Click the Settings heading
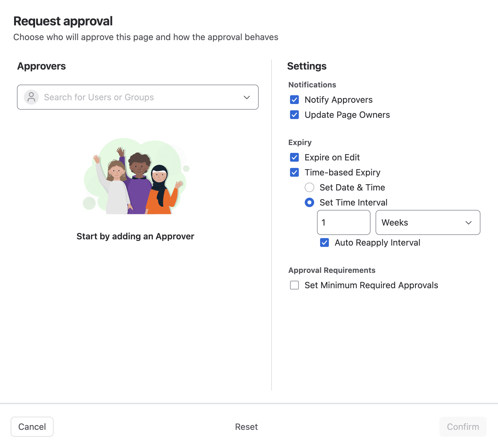 307,66
